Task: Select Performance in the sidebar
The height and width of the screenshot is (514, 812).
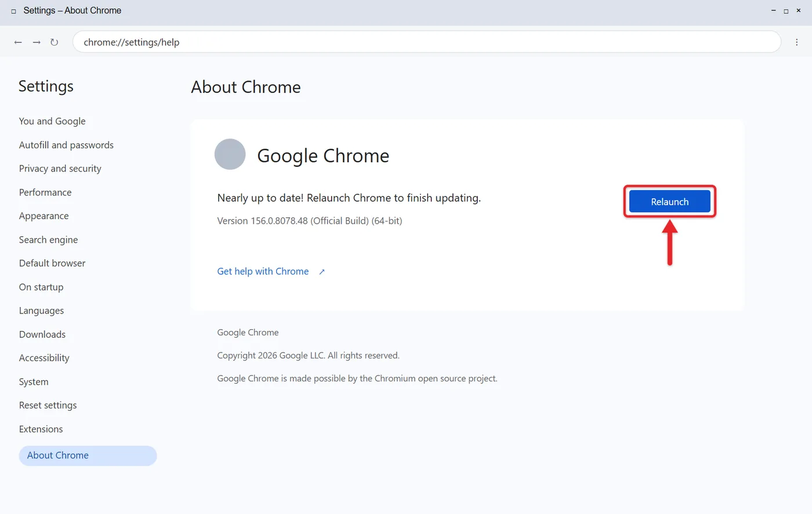Action: 45,192
